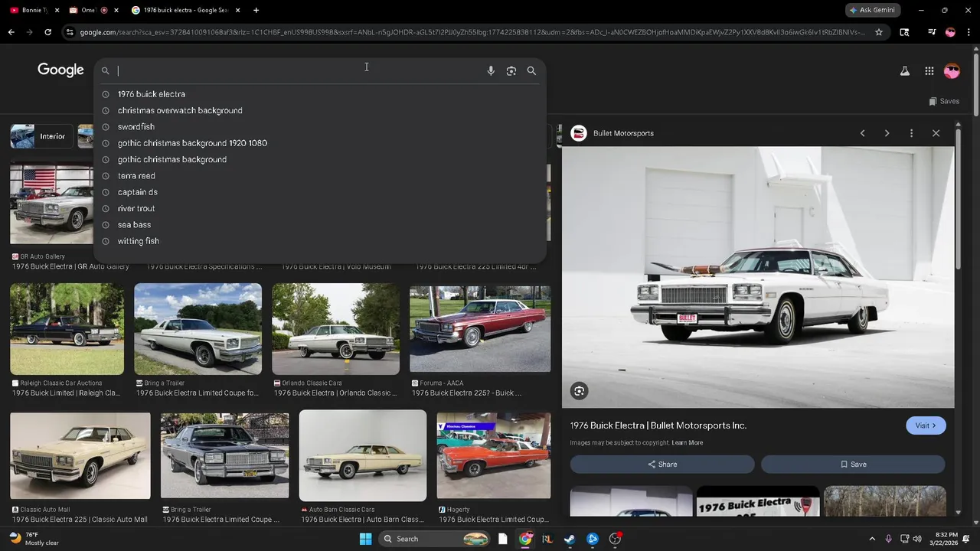Close the '1976 buick electra' tab
980x551 pixels.
pyautogui.click(x=237, y=10)
